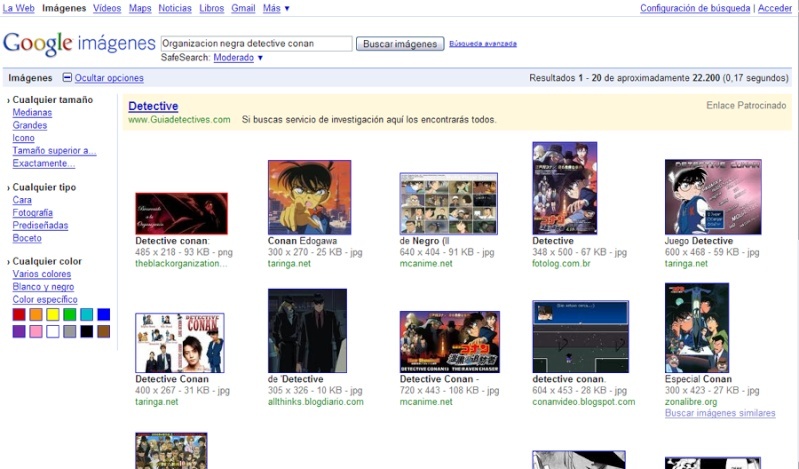Open conanvideo.blogspot.com game screenshot thumbnail
This screenshot has width=799, height=469.
click(580, 336)
